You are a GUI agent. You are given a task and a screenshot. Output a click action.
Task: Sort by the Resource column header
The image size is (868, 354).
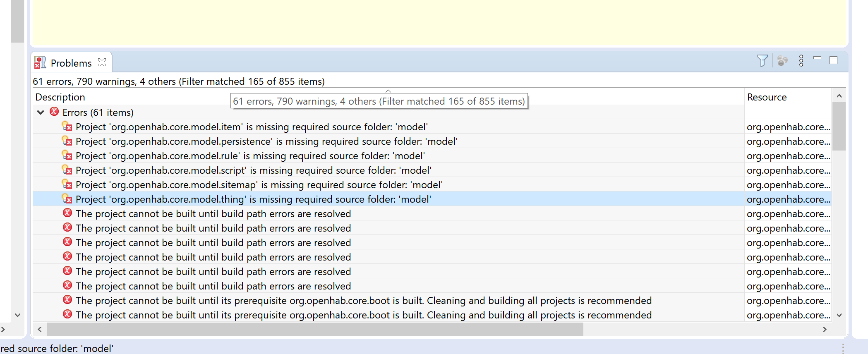pos(767,97)
